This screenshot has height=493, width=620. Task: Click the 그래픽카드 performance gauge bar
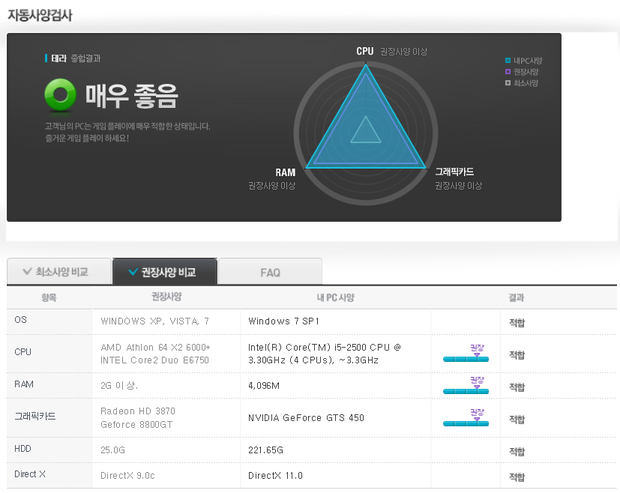(465, 421)
